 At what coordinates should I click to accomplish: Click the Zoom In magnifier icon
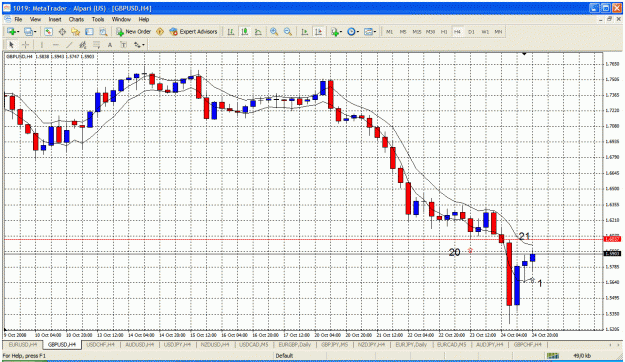click(x=274, y=31)
